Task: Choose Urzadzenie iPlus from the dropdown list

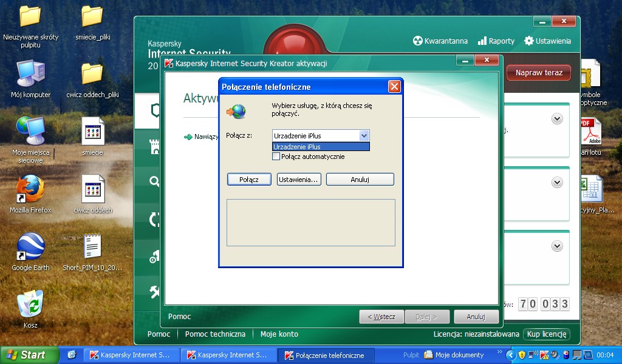Action: pyautogui.click(x=321, y=147)
